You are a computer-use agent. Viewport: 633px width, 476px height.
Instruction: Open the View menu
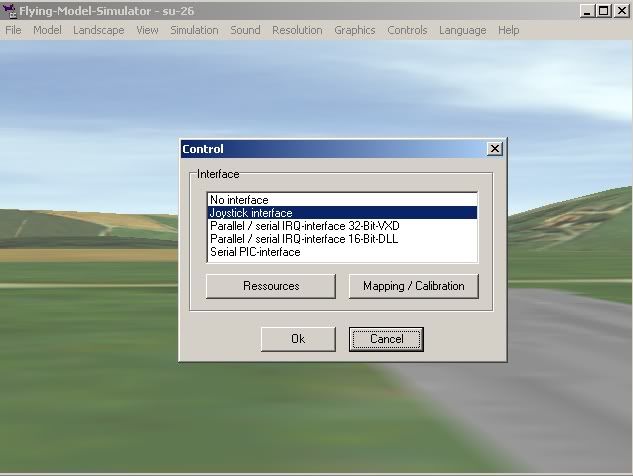(147, 30)
